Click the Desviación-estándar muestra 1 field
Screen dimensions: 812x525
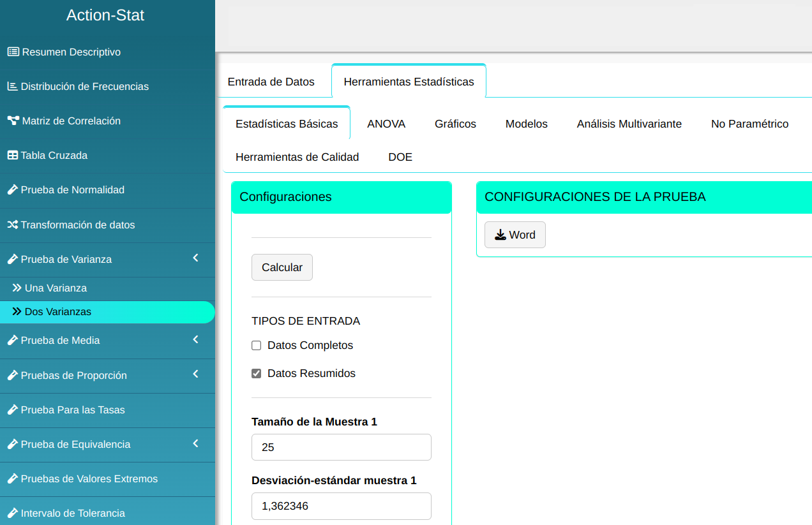341,506
